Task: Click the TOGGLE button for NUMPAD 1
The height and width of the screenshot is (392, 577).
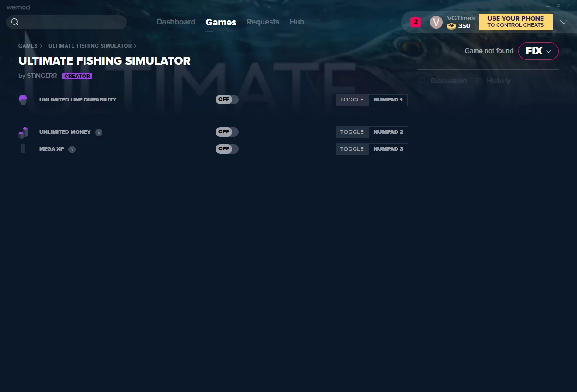Action: tap(352, 100)
